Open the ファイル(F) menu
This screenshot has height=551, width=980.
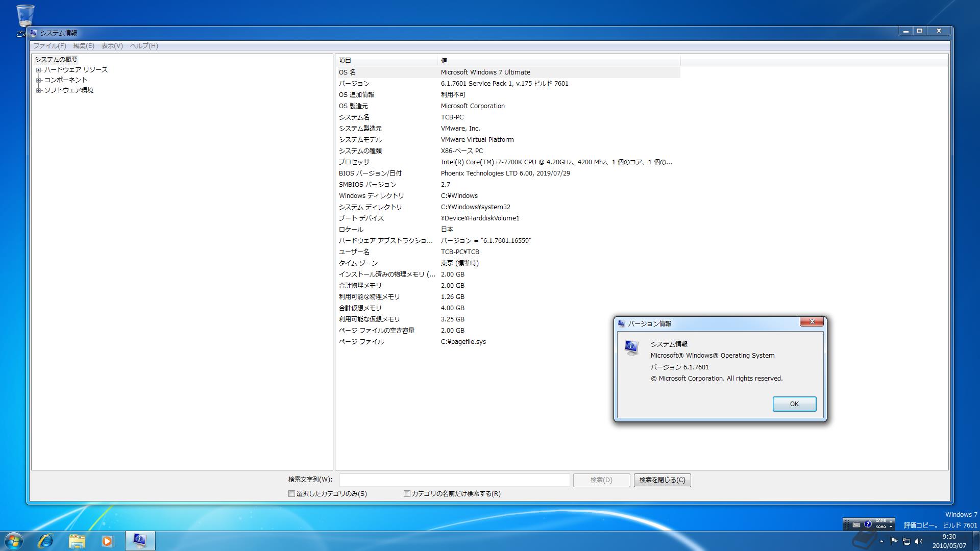pos(50,46)
